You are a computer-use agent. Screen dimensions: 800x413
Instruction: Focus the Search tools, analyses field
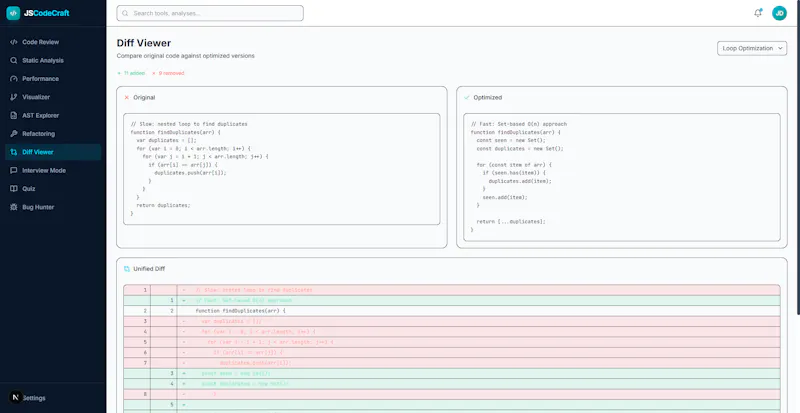pyautogui.click(x=210, y=13)
